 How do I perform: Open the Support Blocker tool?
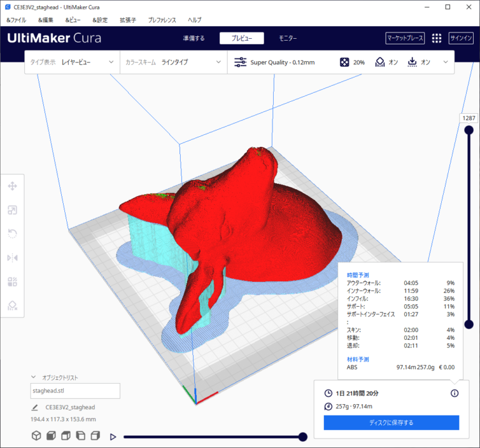click(12, 305)
